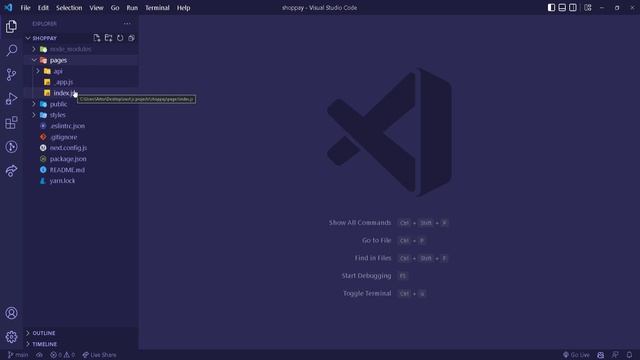640x360 pixels.
Task: Refresh the Explorer file tree
Action: pos(120,38)
